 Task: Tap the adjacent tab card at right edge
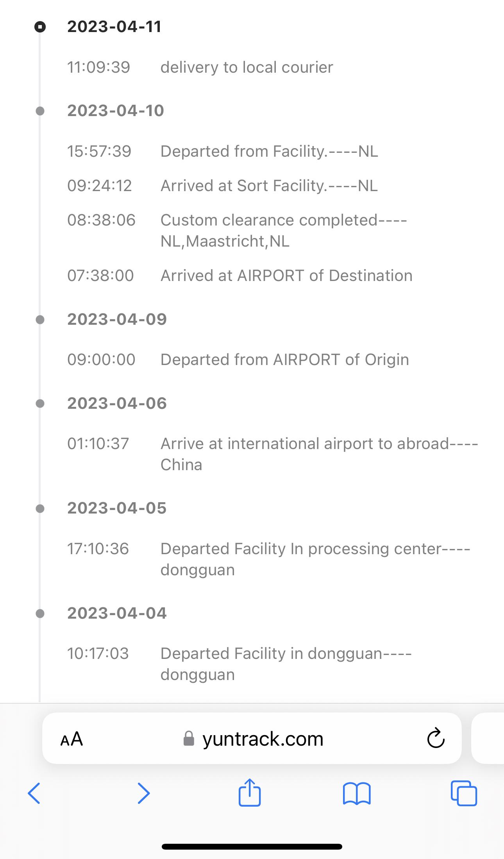(488, 738)
